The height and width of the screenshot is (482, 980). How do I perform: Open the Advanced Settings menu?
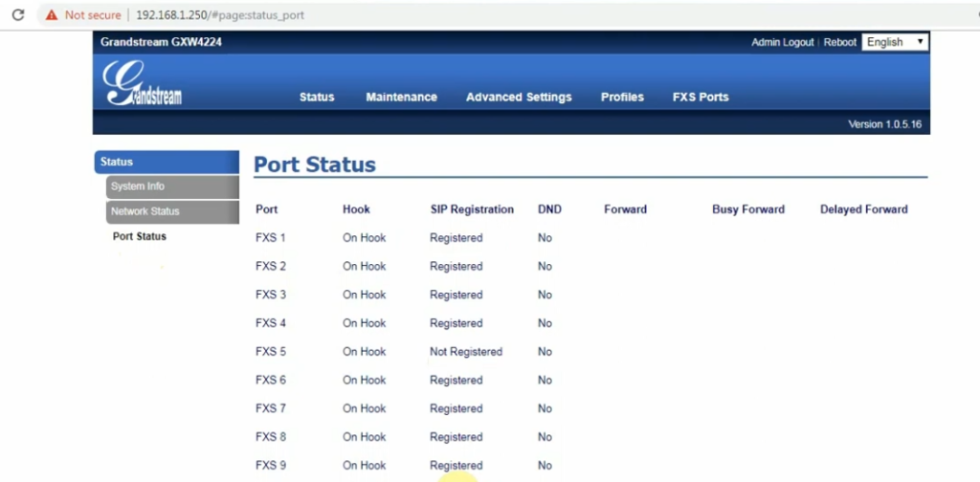click(x=519, y=97)
